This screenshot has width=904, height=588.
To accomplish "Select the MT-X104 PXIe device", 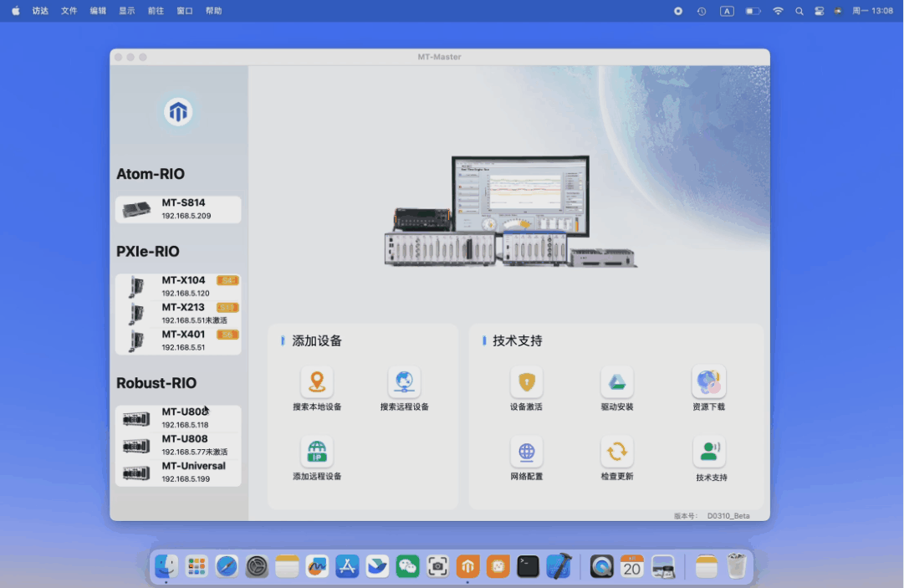I will coord(178,287).
